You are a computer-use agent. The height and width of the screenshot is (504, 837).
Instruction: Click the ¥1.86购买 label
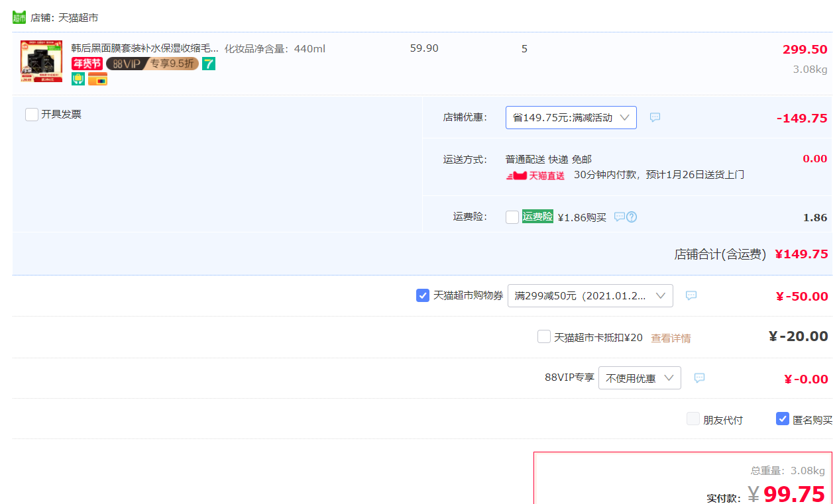(x=582, y=217)
